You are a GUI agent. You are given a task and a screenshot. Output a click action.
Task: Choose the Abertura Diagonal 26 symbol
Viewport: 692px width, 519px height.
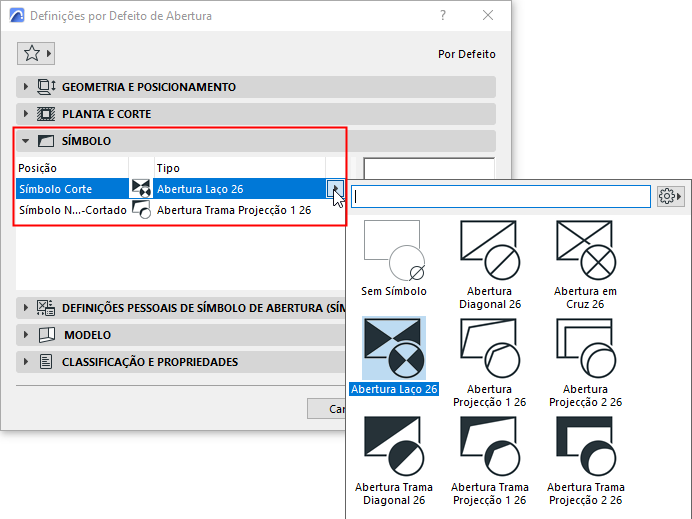(x=490, y=251)
